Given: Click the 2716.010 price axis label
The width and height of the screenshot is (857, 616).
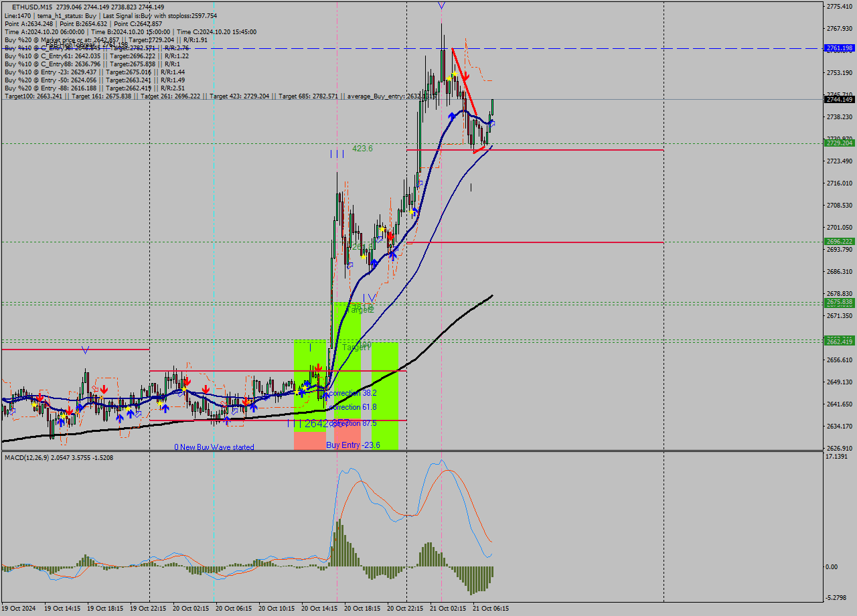Looking at the screenshot, I should (840, 183).
